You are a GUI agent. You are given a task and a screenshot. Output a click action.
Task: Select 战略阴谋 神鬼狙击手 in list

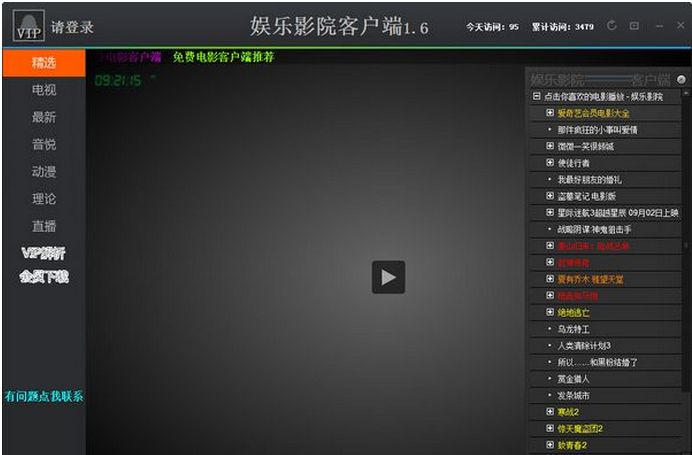tap(594, 229)
